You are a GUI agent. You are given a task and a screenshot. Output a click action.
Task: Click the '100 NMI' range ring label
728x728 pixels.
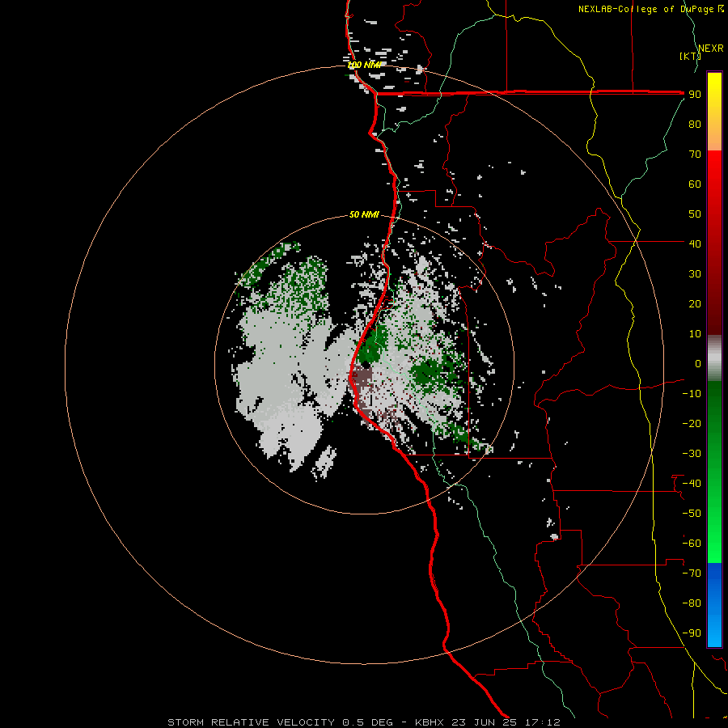(x=364, y=65)
